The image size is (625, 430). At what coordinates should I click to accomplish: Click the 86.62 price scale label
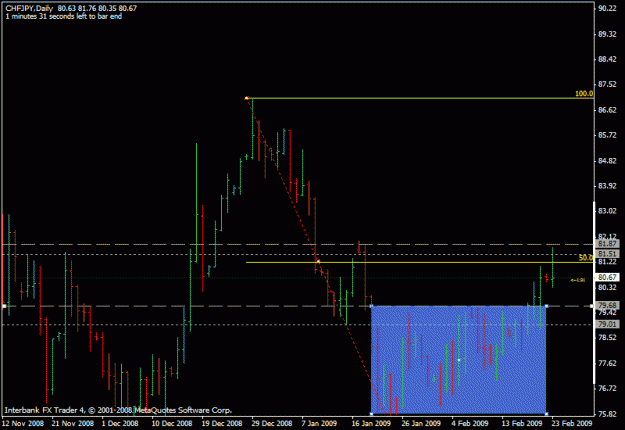607,110
